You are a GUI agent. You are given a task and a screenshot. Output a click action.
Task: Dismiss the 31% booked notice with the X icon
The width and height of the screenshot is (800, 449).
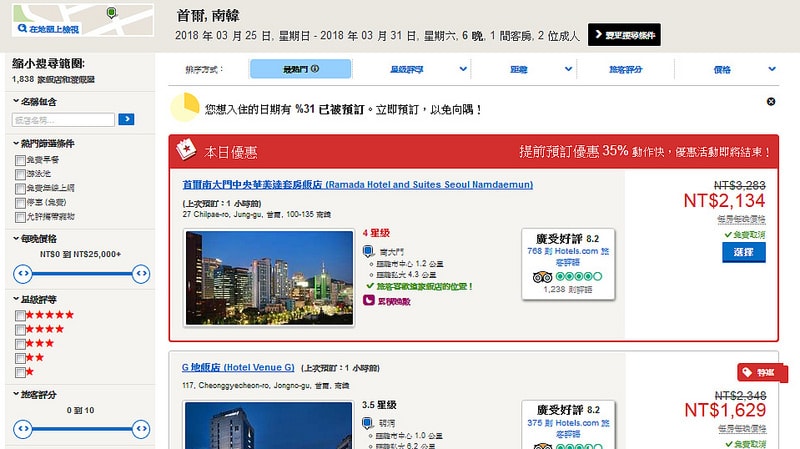point(771,102)
